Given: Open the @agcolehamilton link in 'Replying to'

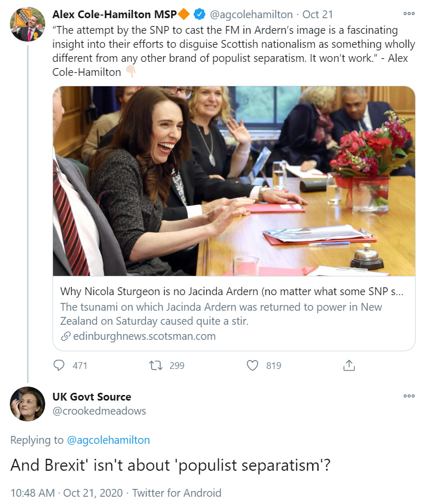Looking at the screenshot, I should [x=108, y=440].
